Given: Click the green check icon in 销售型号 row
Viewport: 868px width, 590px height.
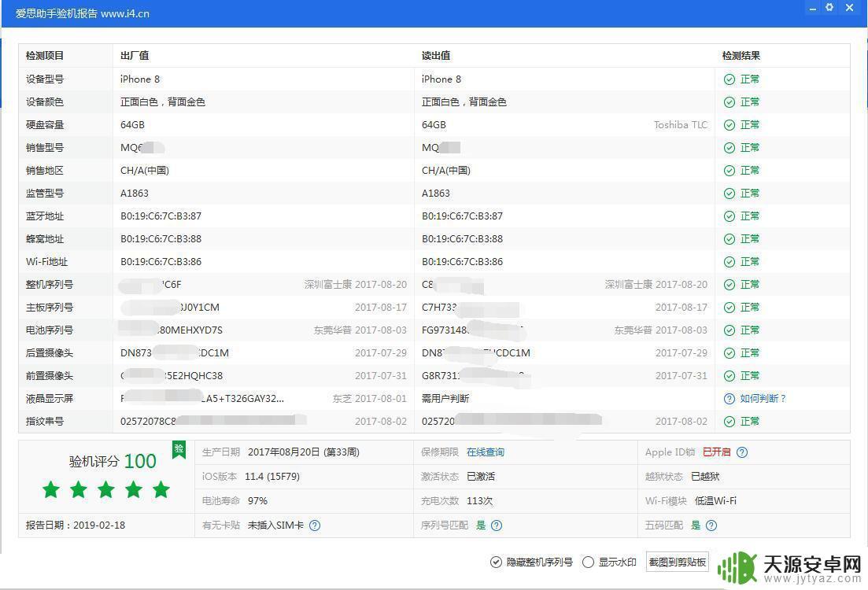Looking at the screenshot, I should 729,148.
